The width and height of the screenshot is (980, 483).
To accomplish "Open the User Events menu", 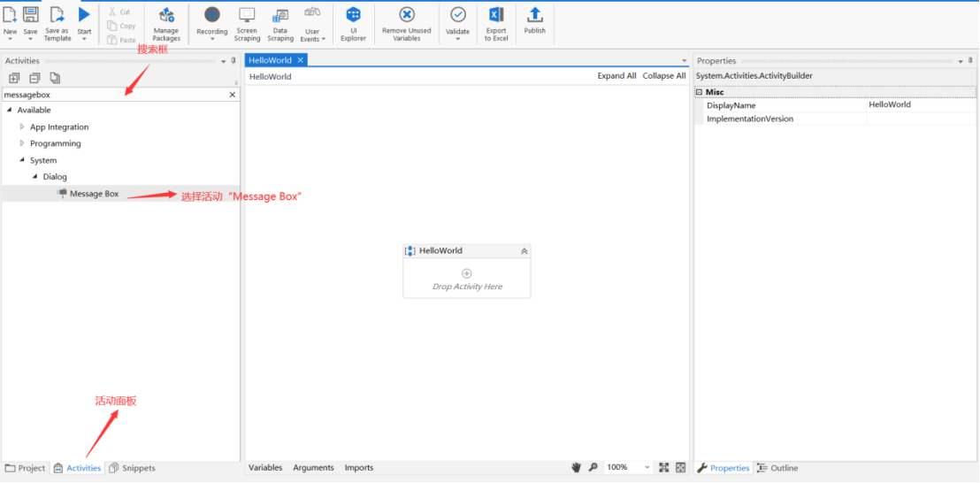I will pyautogui.click(x=312, y=25).
